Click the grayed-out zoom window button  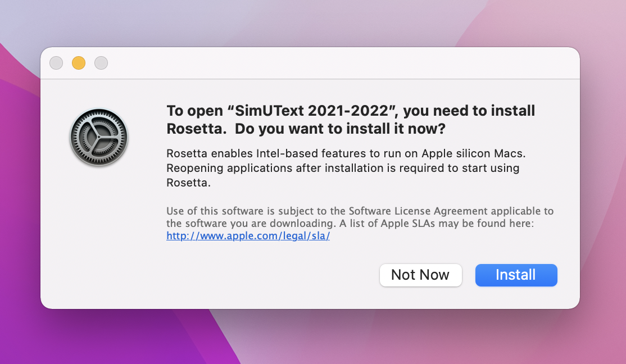click(x=101, y=63)
